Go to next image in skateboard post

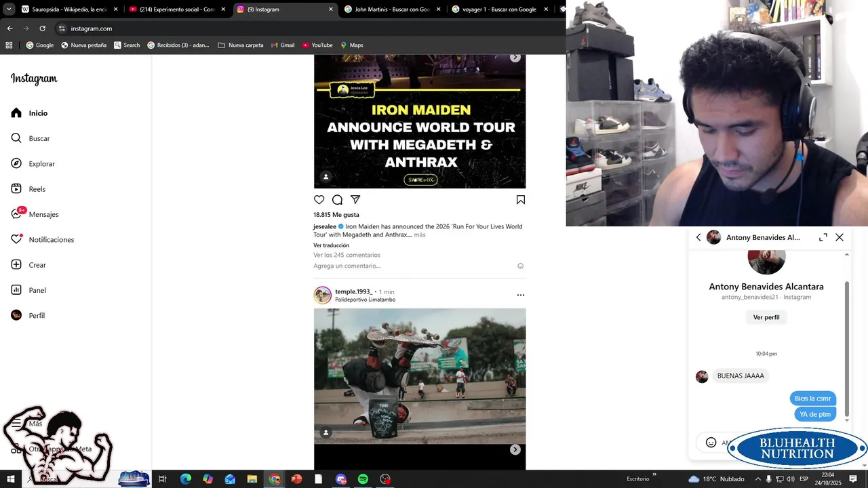pos(515,449)
